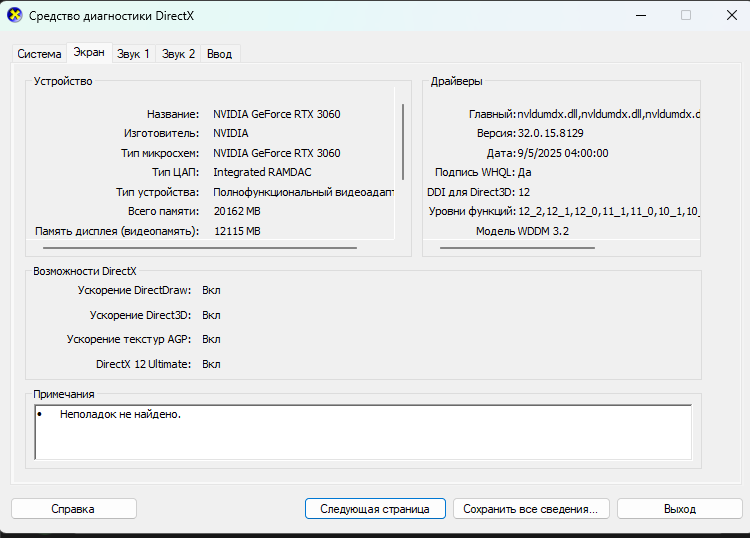The width and height of the screenshot is (750, 538).
Task: Open the Звук 1 tab
Action: pos(133,54)
